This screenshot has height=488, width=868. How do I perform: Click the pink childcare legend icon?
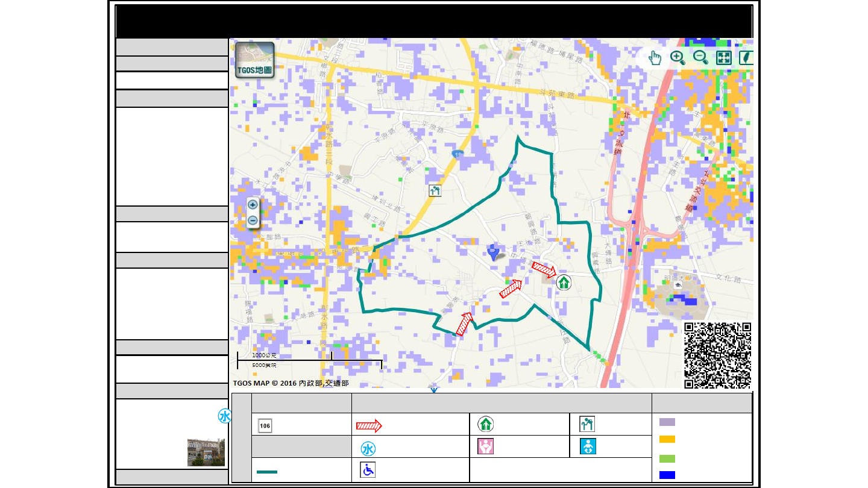coord(486,446)
